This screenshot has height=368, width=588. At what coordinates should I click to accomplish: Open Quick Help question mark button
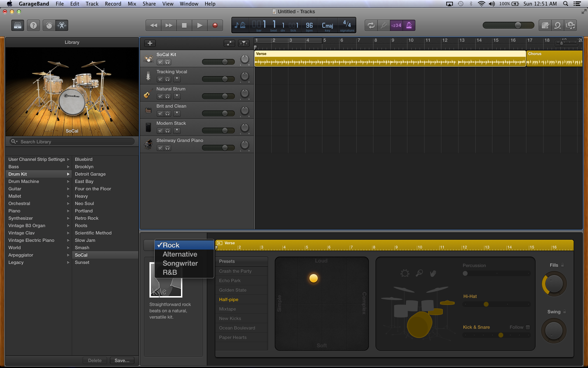click(33, 25)
